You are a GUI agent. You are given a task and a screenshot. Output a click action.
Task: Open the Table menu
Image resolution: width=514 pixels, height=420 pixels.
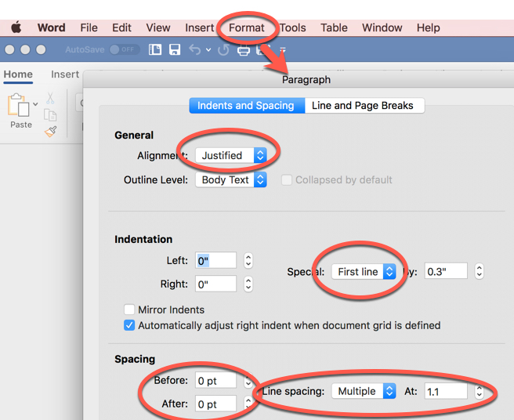(334, 27)
